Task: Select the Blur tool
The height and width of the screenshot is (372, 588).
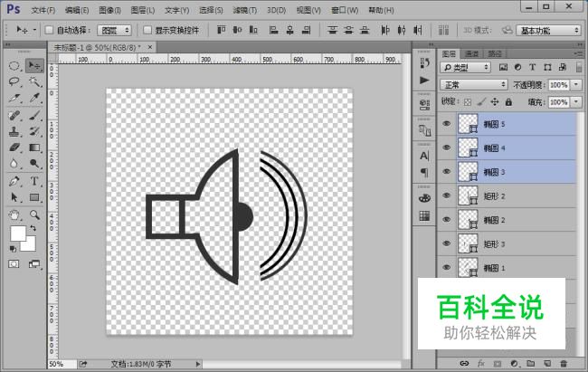Action: pos(14,164)
